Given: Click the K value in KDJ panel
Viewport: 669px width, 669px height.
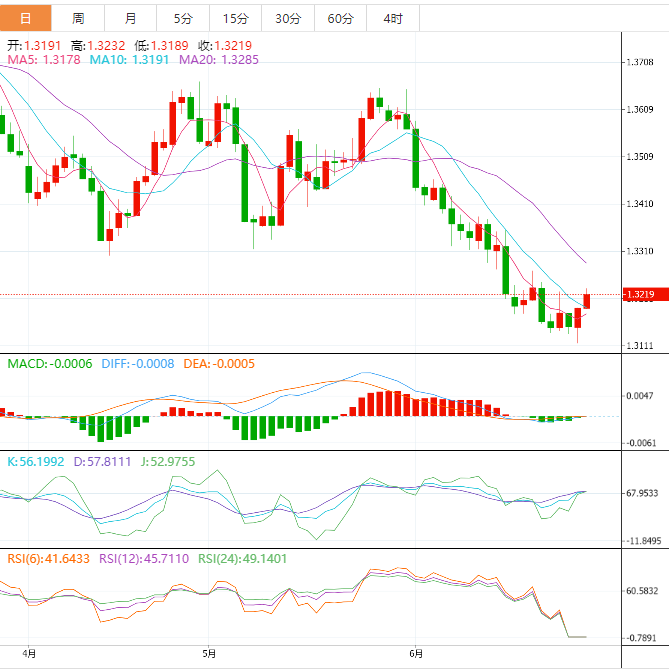Looking at the screenshot, I should click(x=36, y=461).
